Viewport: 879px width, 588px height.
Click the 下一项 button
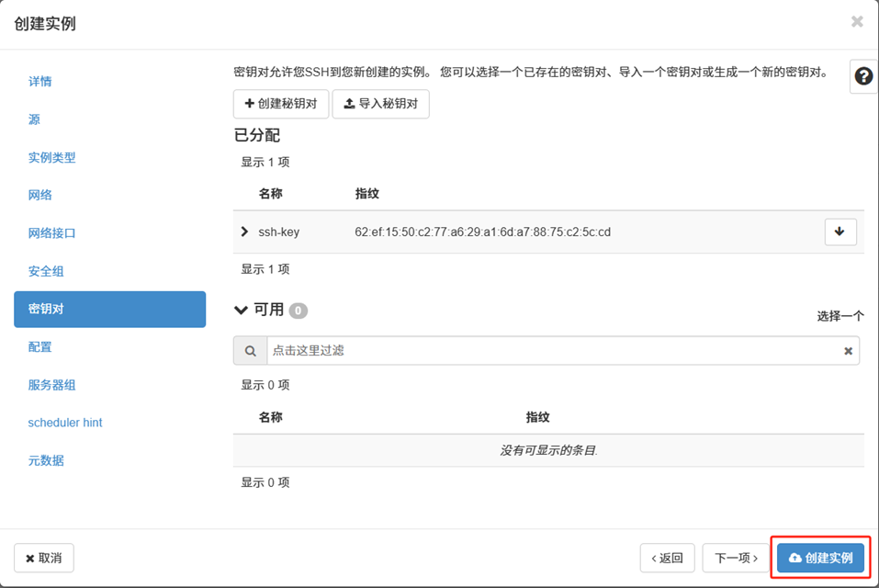coord(736,558)
